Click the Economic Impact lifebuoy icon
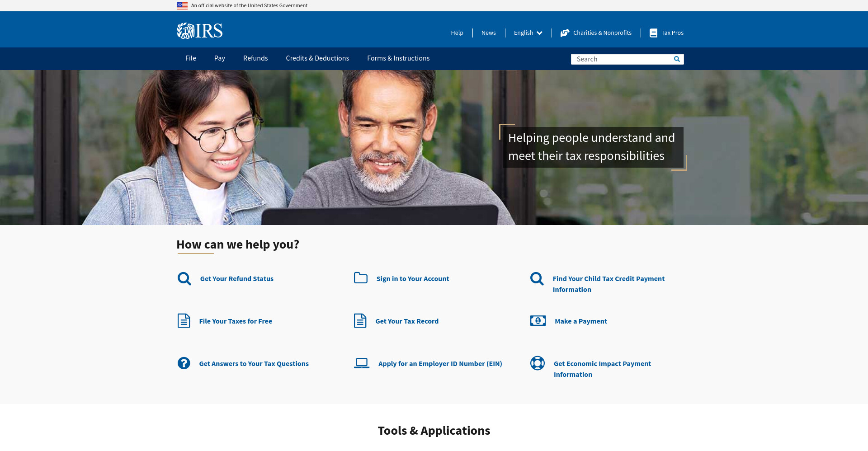The height and width of the screenshot is (451, 868). click(x=538, y=363)
